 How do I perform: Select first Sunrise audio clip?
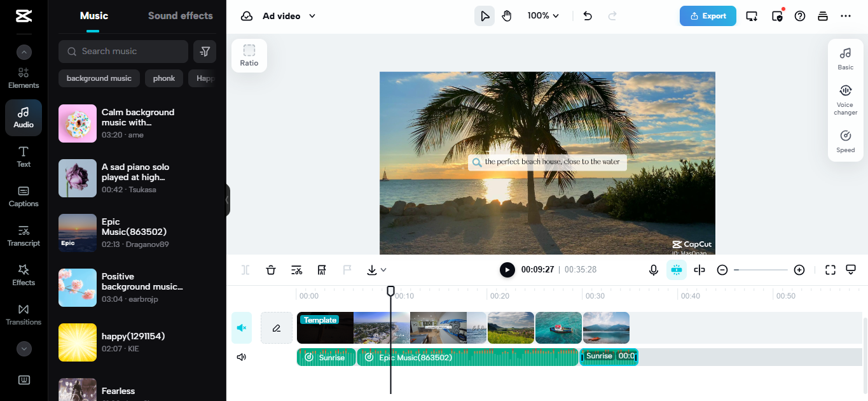pyautogui.click(x=326, y=357)
